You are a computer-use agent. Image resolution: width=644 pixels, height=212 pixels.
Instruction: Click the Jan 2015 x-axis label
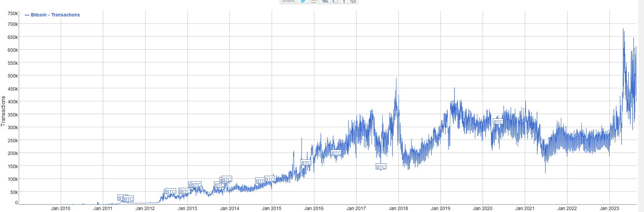(272, 208)
